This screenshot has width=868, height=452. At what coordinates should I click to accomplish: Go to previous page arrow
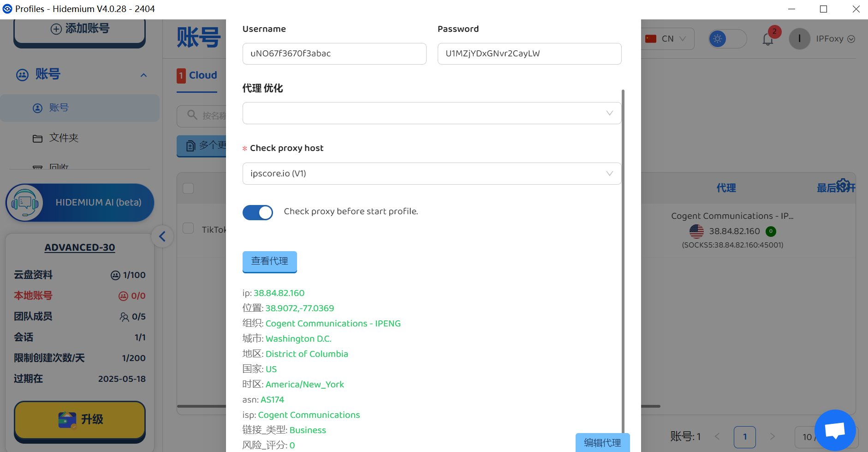717,436
